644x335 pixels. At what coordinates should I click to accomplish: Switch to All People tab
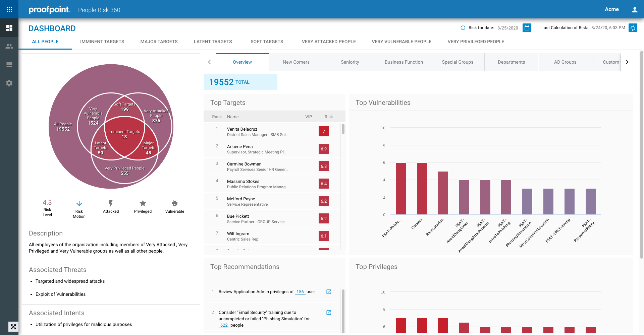click(x=45, y=42)
